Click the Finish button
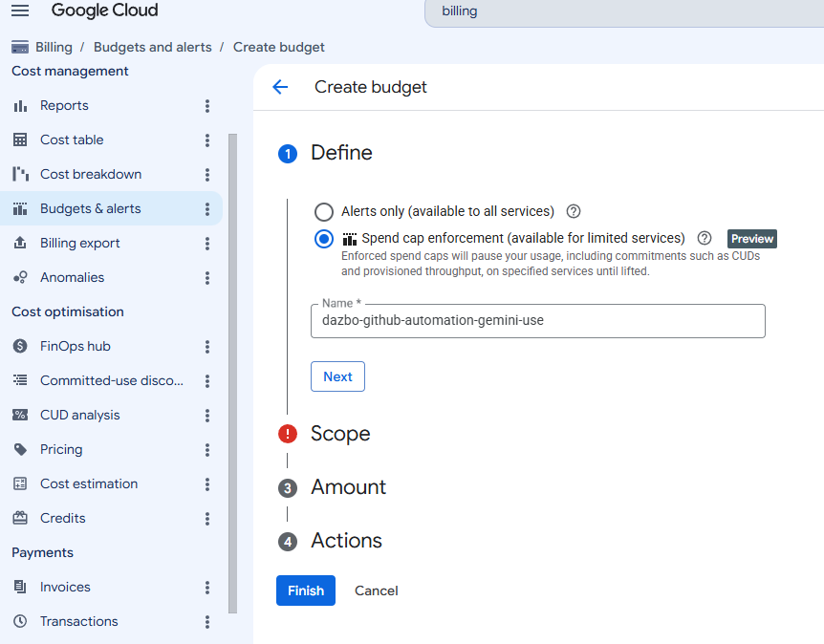The height and width of the screenshot is (644, 824). [306, 590]
